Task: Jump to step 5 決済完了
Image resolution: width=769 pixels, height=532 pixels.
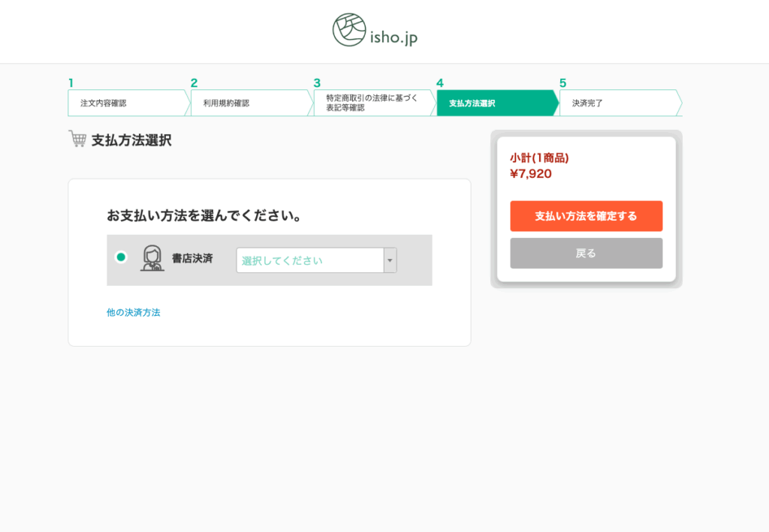Action: click(617, 103)
